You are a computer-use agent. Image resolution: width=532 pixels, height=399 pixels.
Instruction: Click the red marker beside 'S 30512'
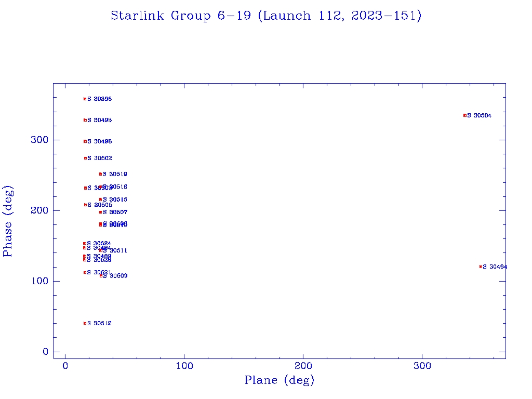coord(85,323)
